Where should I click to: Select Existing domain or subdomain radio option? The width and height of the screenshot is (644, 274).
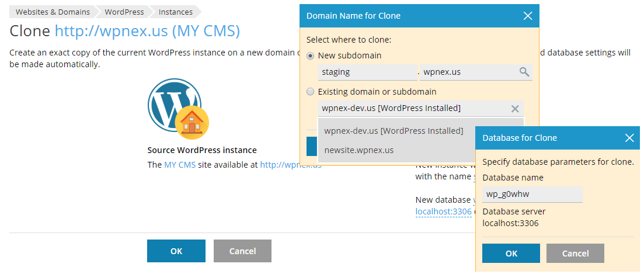click(x=311, y=92)
